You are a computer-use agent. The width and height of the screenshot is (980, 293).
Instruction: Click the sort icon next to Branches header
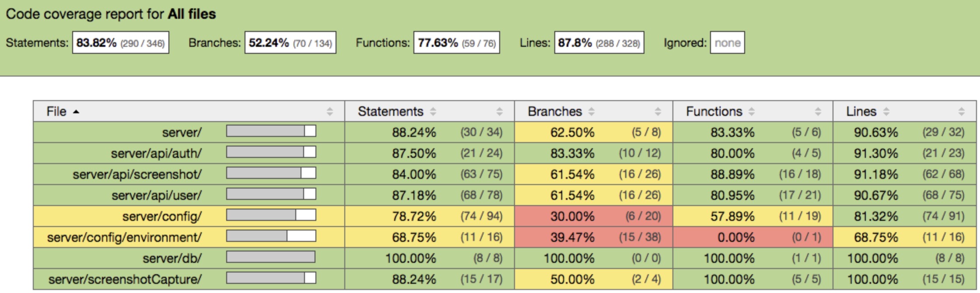[591, 112]
